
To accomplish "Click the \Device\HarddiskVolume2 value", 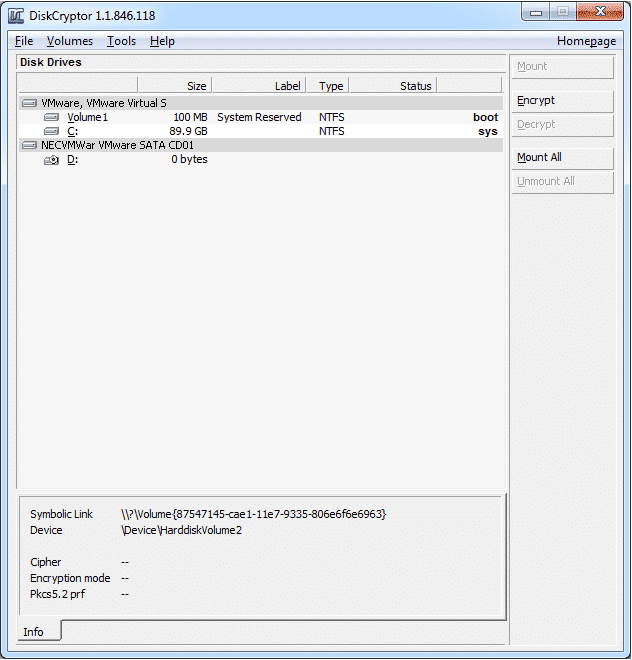I will 181,530.
